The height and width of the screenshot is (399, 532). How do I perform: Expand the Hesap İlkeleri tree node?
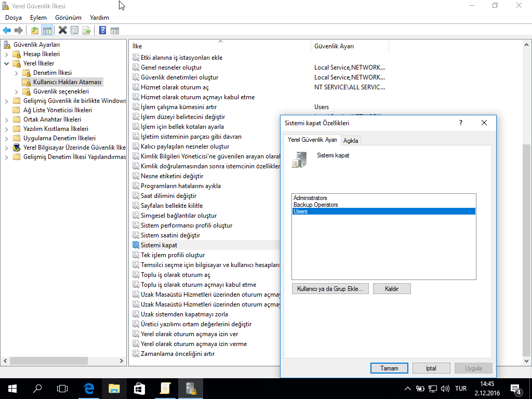click(x=6, y=54)
